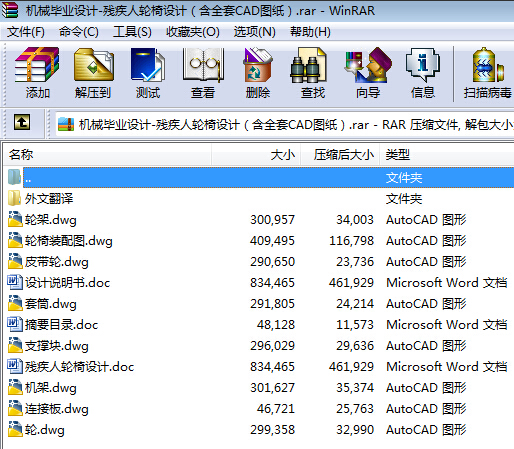Show archive Info (信息) icon
Image resolution: width=514 pixels, height=449 pixels.
click(423, 65)
